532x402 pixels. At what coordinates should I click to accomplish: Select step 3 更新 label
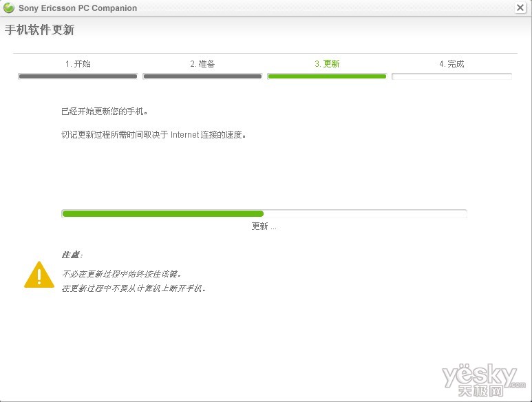(x=327, y=64)
